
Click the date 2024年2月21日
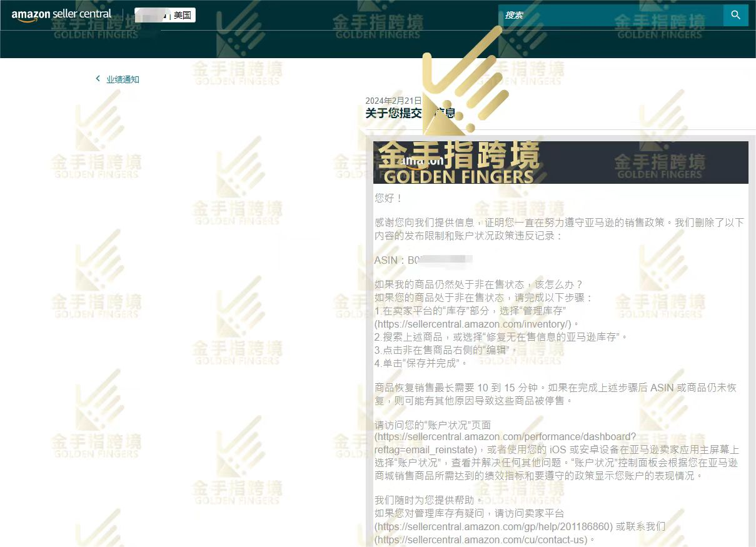click(394, 101)
